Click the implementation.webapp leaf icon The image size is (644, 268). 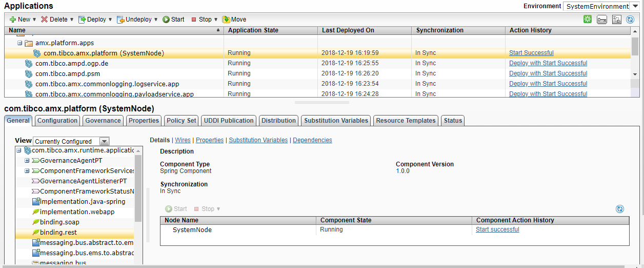(36, 212)
